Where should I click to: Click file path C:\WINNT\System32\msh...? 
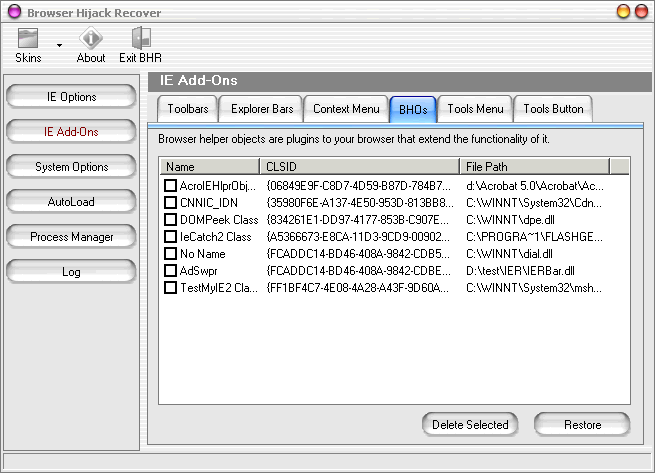click(x=534, y=288)
